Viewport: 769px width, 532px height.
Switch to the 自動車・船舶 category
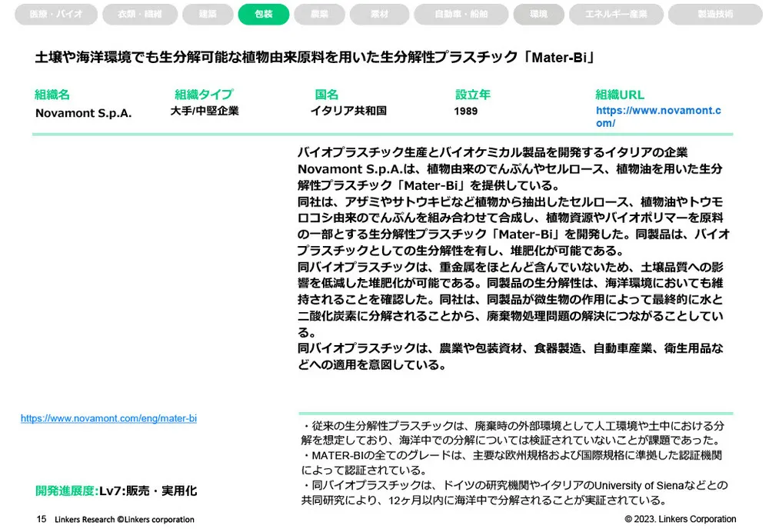click(461, 14)
